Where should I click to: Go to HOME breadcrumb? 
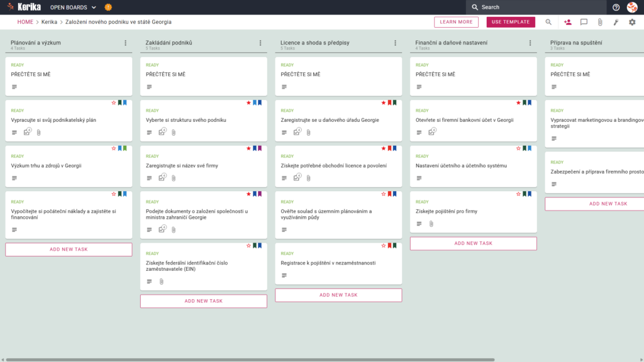point(25,22)
